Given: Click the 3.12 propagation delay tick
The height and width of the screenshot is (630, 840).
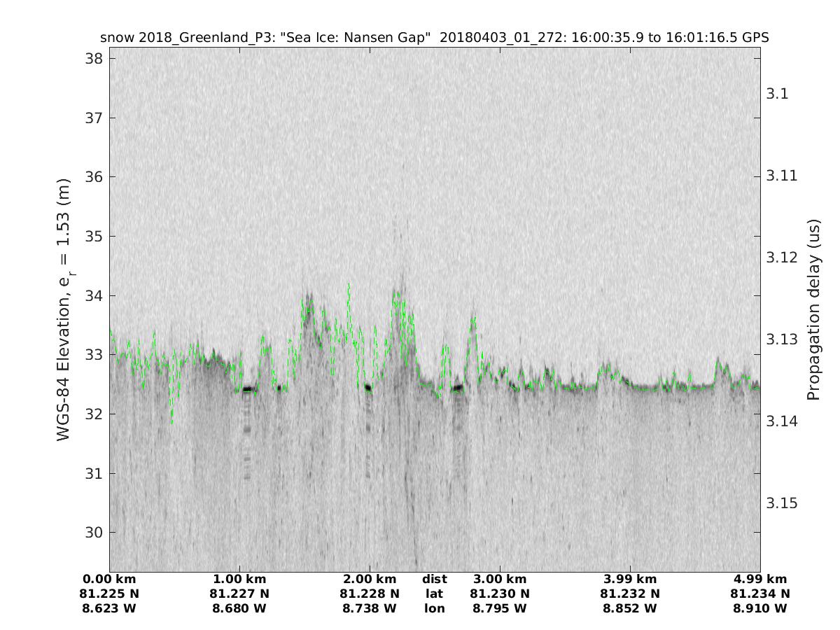Looking at the screenshot, I should [x=780, y=258].
